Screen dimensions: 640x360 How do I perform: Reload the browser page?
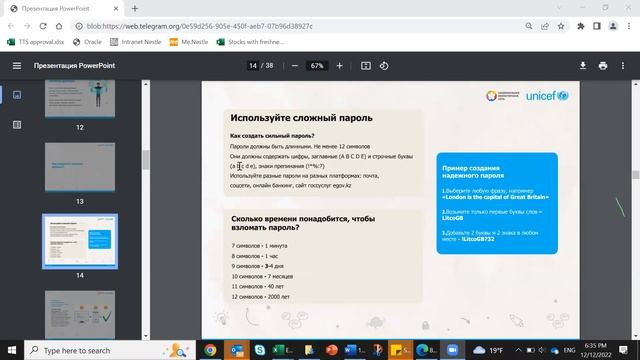(x=43, y=26)
